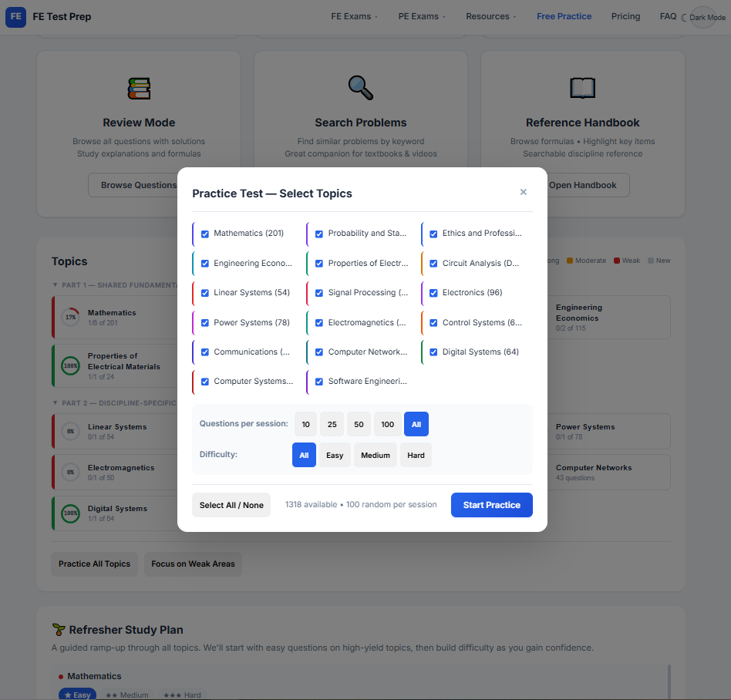Image resolution: width=731 pixels, height=700 pixels.
Task: Select All questions per session
Action: (x=416, y=424)
